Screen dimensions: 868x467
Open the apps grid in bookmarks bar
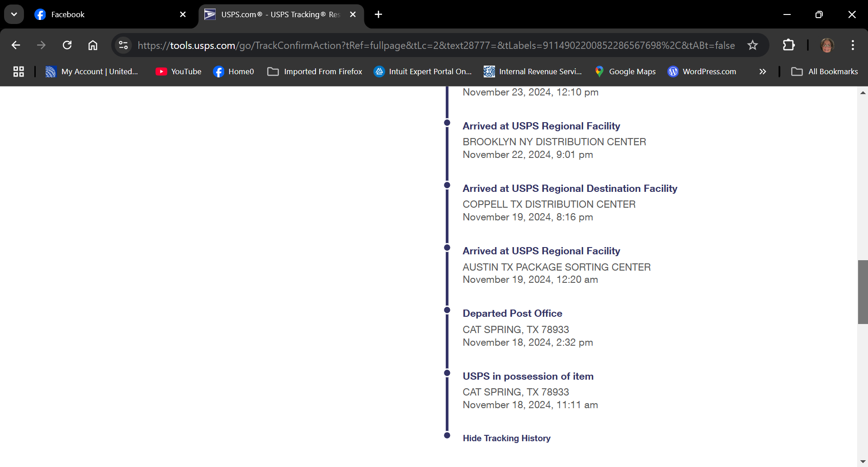19,71
